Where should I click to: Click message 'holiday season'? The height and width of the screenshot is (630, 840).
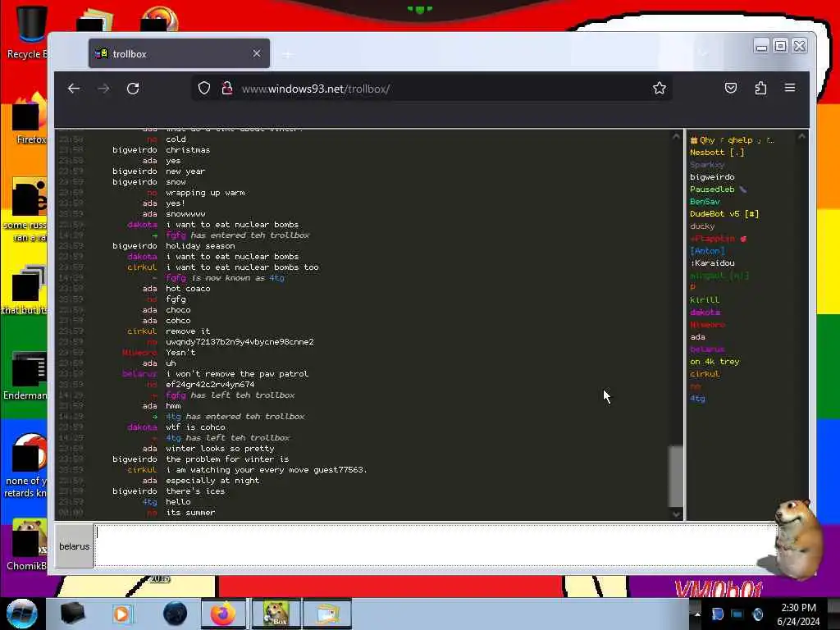pyautogui.click(x=200, y=246)
